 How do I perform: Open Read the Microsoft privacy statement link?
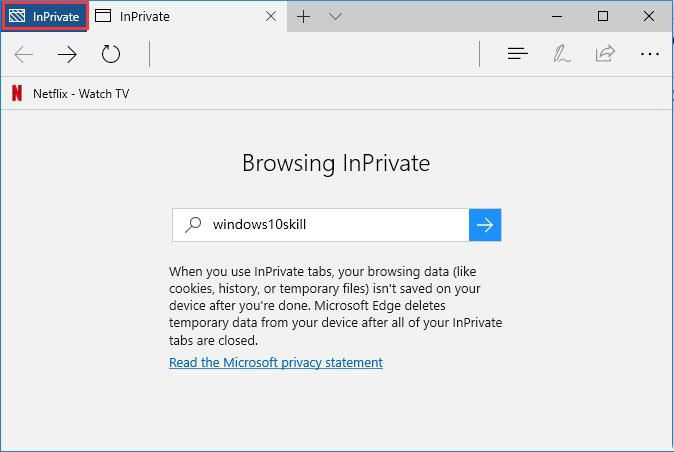tap(276, 362)
